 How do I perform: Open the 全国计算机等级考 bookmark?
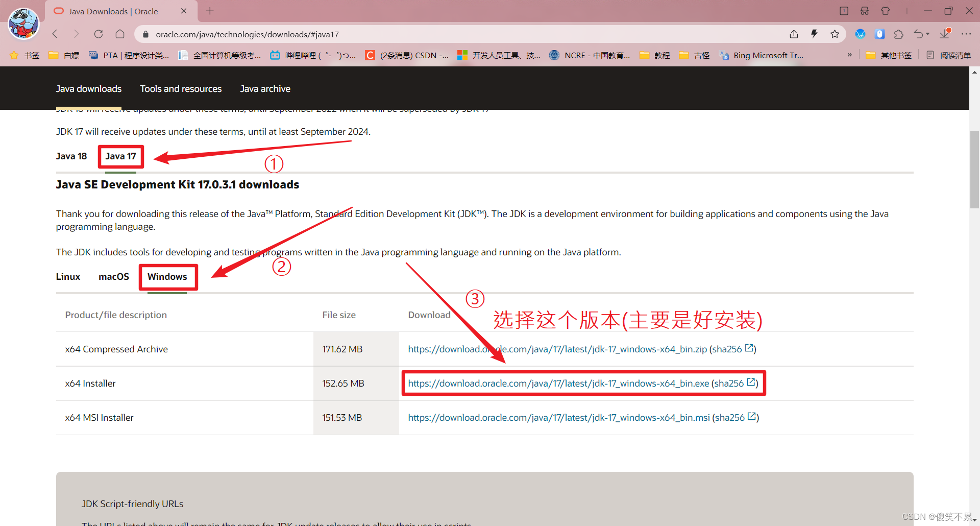click(219, 55)
